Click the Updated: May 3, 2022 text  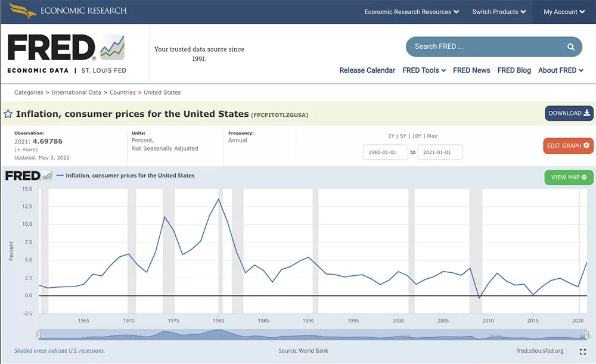point(42,158)
